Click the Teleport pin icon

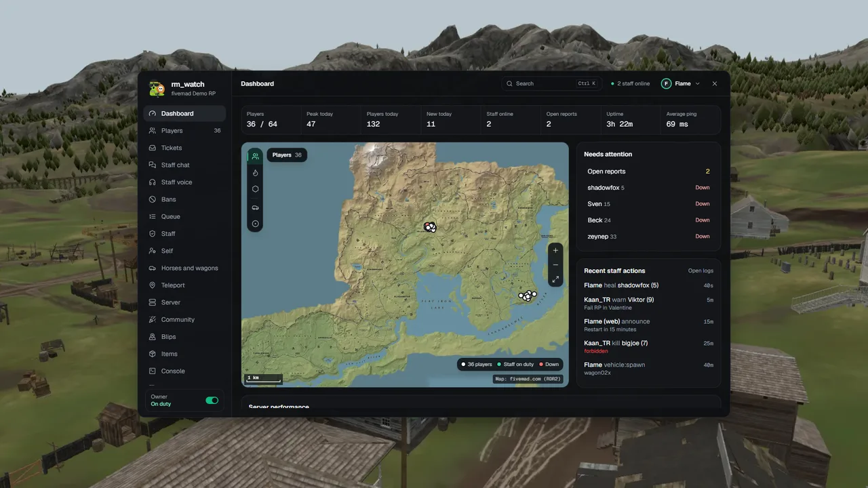tap(153, 285)
